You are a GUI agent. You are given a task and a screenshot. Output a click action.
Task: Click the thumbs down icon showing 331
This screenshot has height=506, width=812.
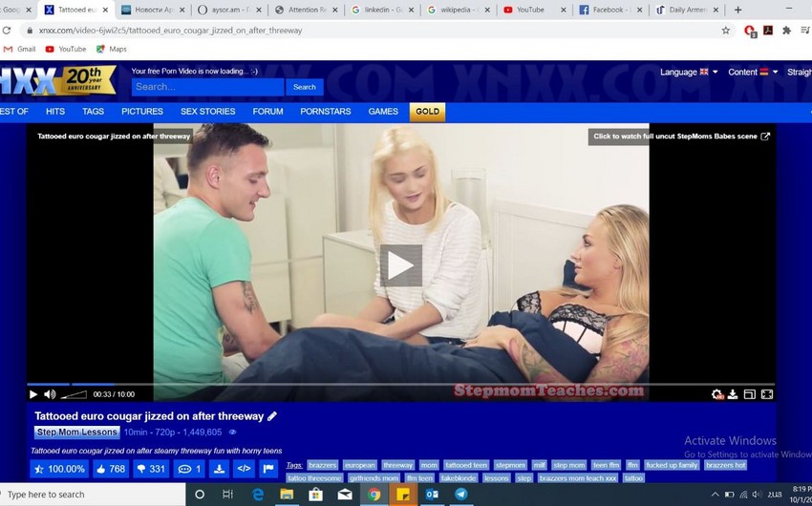(151, 469)
